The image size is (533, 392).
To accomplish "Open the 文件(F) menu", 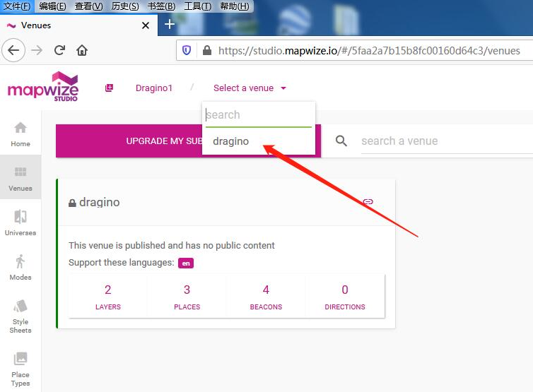I will pyautogui.click(x=17, y=6).
